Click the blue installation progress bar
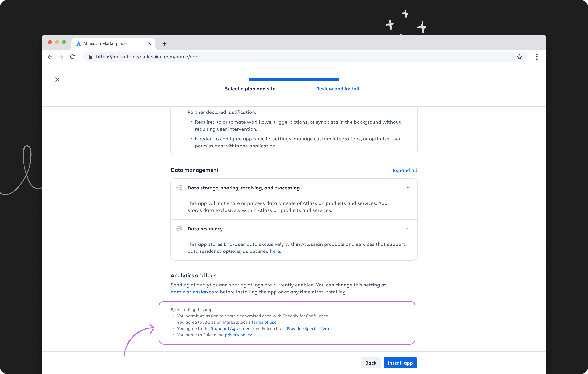The image size is (588, 374). click(294, 79)
